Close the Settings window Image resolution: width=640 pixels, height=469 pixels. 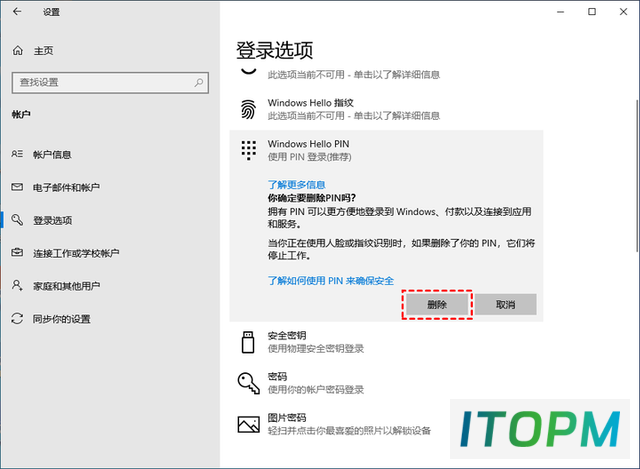(623, 12)
